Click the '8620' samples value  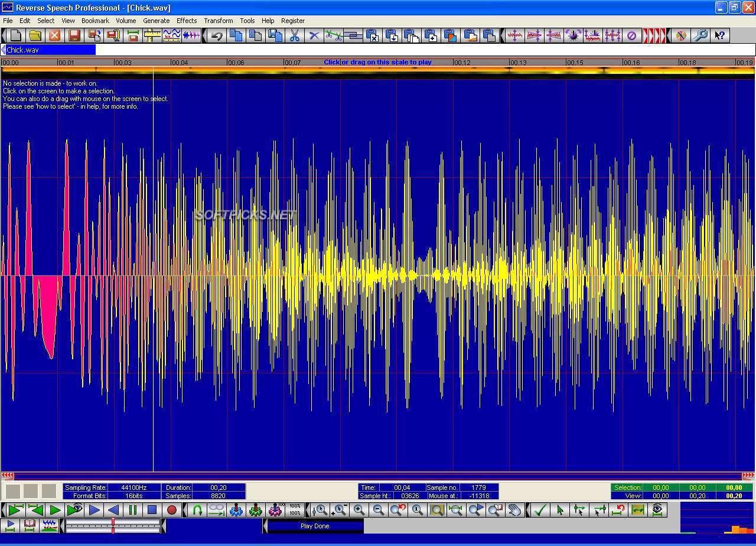[219, 496]
